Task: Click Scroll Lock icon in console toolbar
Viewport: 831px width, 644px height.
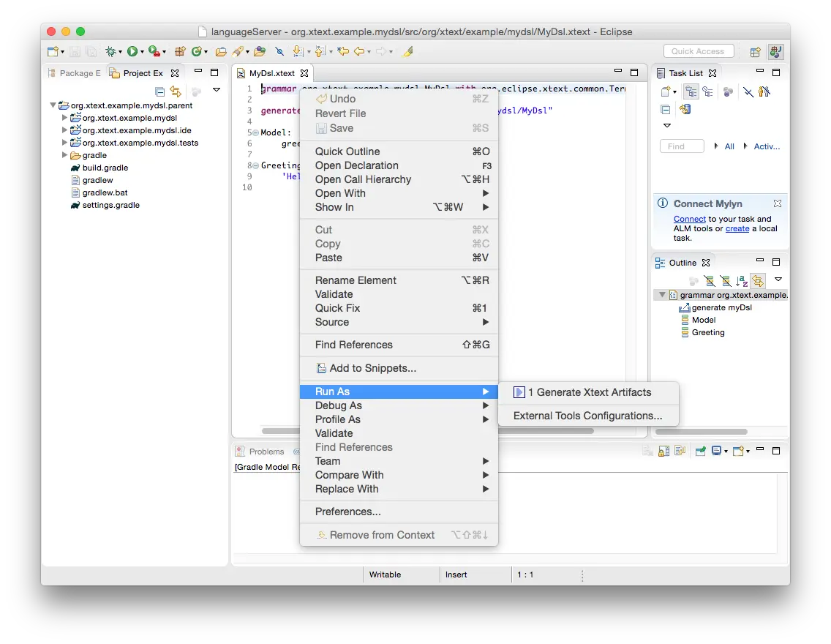Action: point(663,451)
